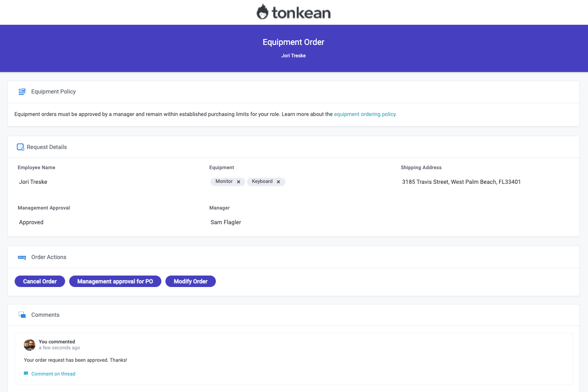Open the equipment ordering policy link
Image resolution: width=588 pixels, height=392 pixels.
pos(365,114)
